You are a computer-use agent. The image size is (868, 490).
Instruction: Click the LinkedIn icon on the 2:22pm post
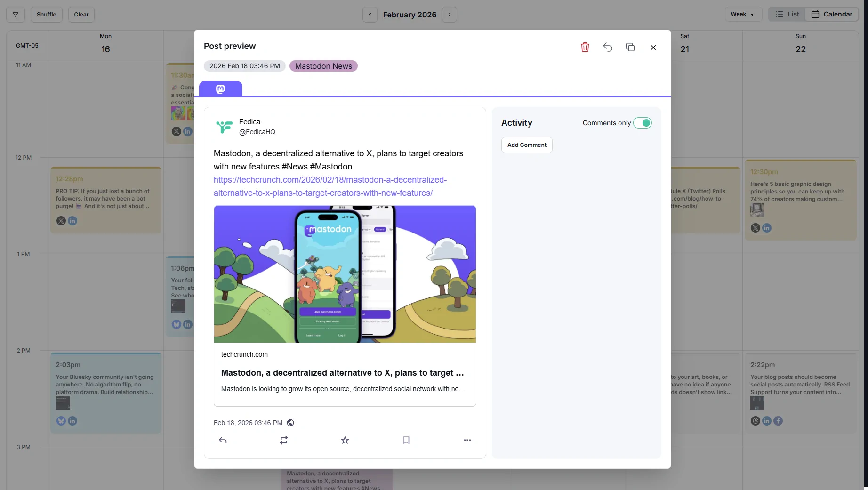(x=767, y=421)
